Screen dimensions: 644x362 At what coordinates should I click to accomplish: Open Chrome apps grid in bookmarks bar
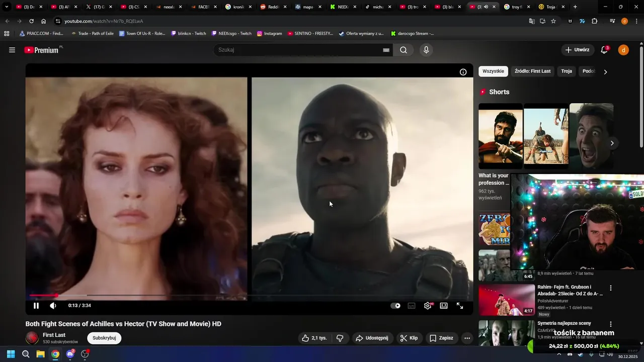[x=7, y=34]
